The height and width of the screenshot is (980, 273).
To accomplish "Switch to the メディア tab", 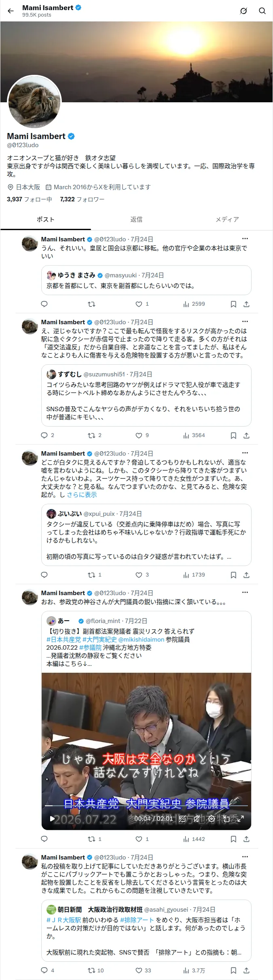I will (227, 219).
